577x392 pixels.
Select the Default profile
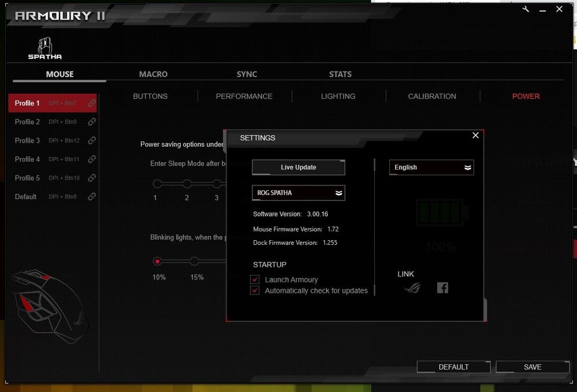(25, 197)
